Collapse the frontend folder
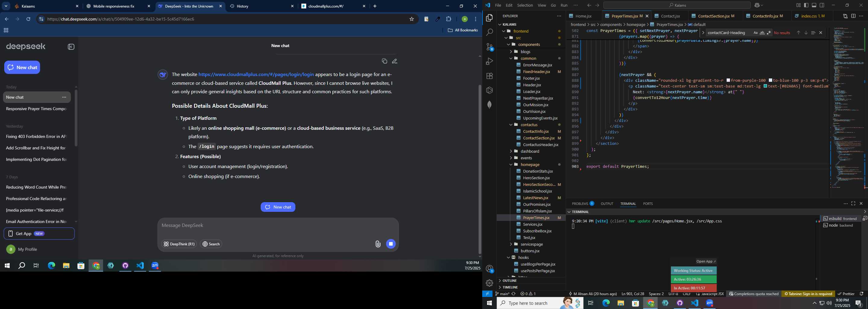 (503, 31)
